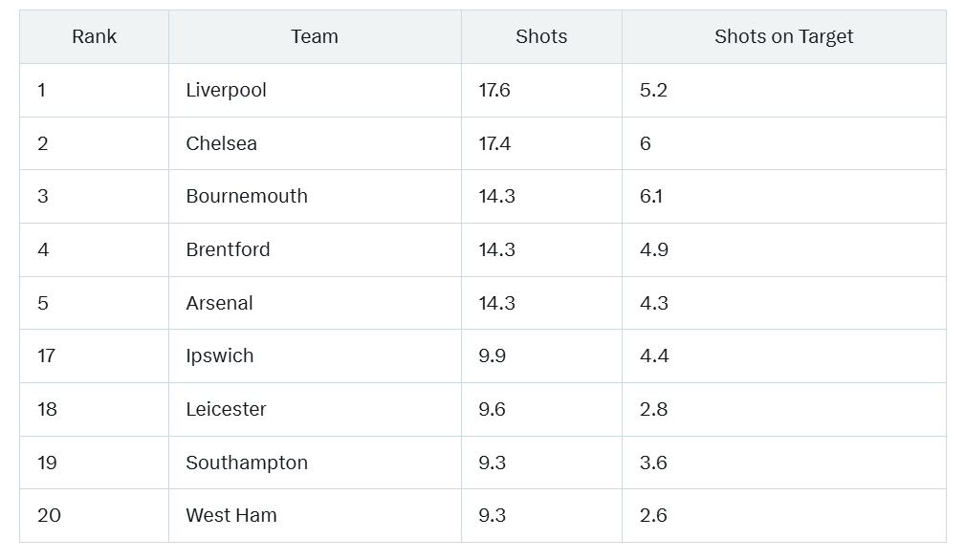
Task: Select the Liverpool team cell
Action: [x=315, y=91]
